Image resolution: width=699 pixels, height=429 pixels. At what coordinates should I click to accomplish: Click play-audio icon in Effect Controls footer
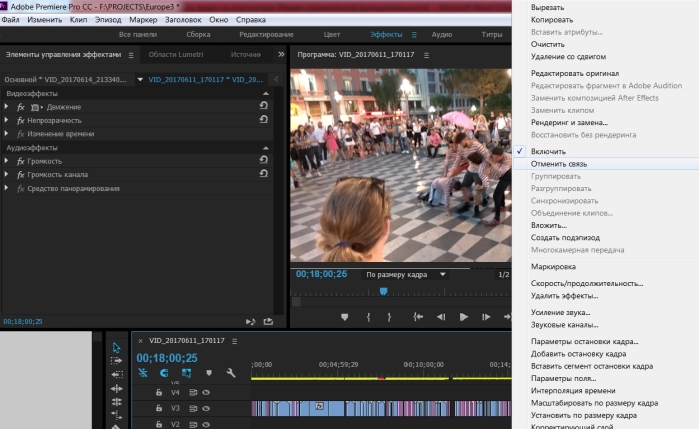(250, 321)
